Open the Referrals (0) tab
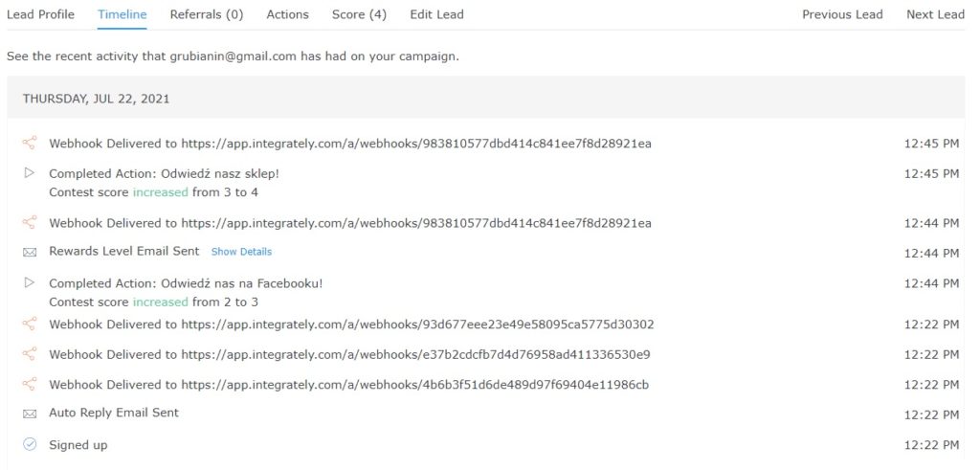Screen dimensions: 980x470 [x=207, y=14]
